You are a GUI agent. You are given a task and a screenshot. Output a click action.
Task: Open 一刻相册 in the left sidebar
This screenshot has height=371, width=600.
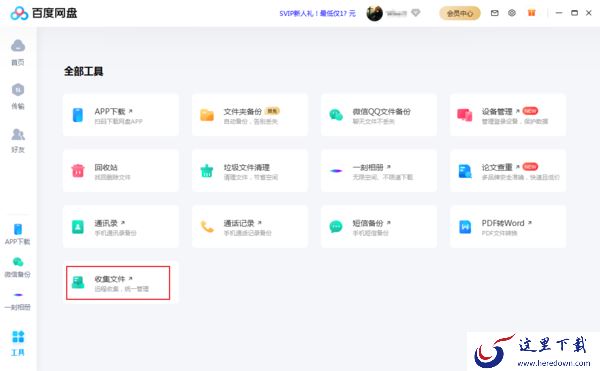pos(18,301)
